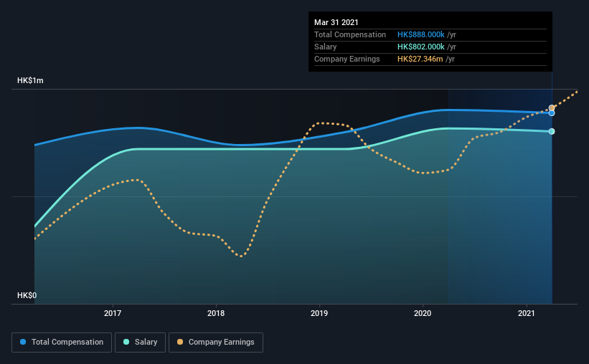Click the blue dot in Total Compensation legend
The width and height of the screenshot is (589, 364).
(x=23, y=342)
